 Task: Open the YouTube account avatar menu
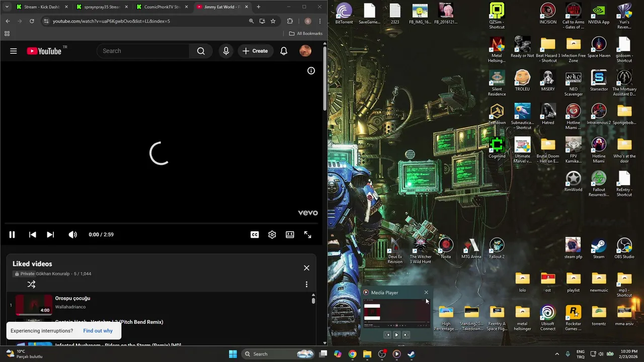coord(305,51)
